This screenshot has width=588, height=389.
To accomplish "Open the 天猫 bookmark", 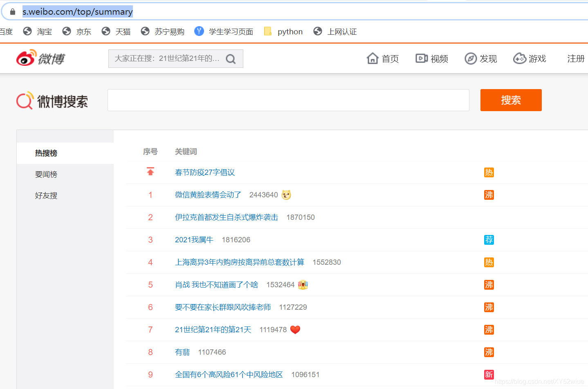I will (x=116, y=31).
